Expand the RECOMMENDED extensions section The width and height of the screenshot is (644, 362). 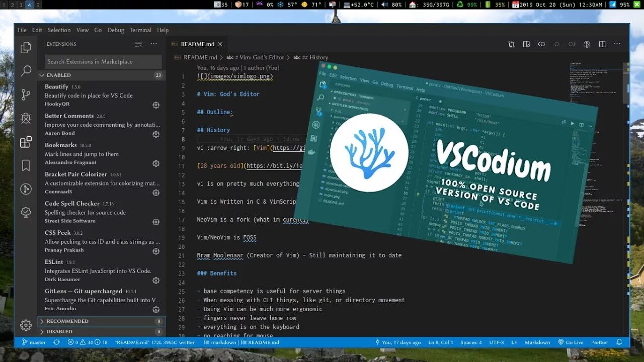(102, 321)
